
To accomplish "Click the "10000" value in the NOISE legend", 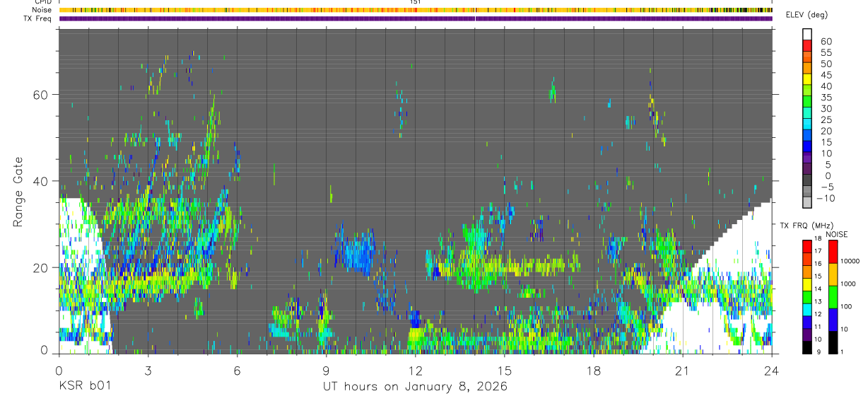I will [850, 262].
